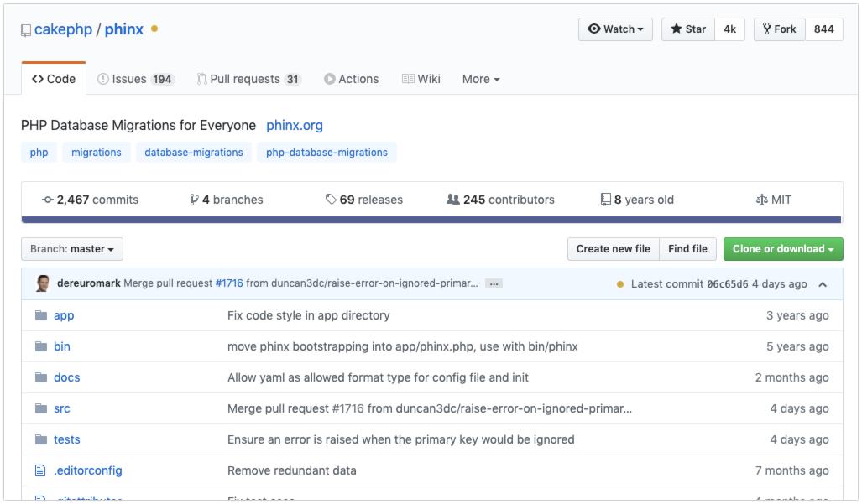The image size is (862, 504).
Task: Open the bin directory
Action: [62, 346]
